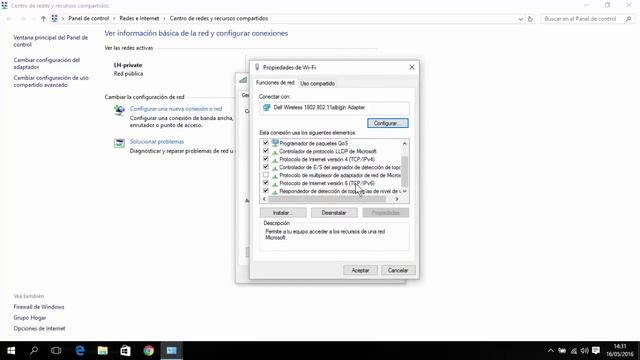The height and width of the screenshot is (360, 640).
Task: Uncheck Controlador de protocolo LLDP de Microsoft
Action: click(266, 151)
